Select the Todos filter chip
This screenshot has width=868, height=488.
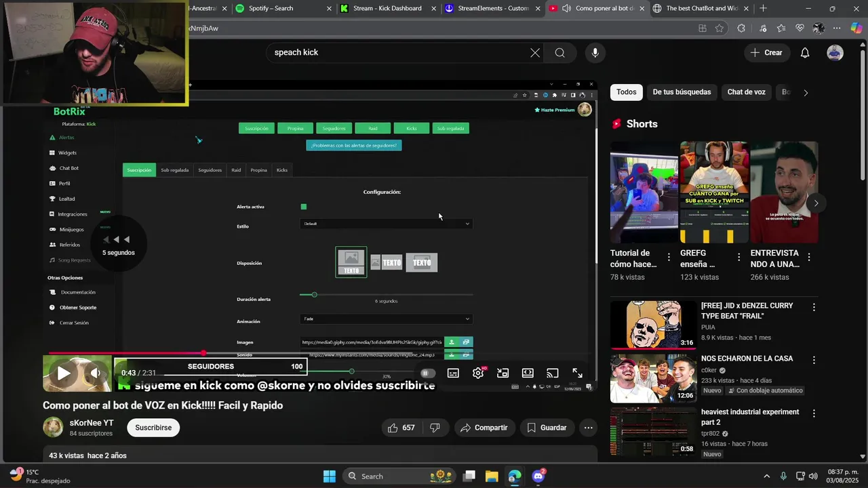[x=627, y=92]
